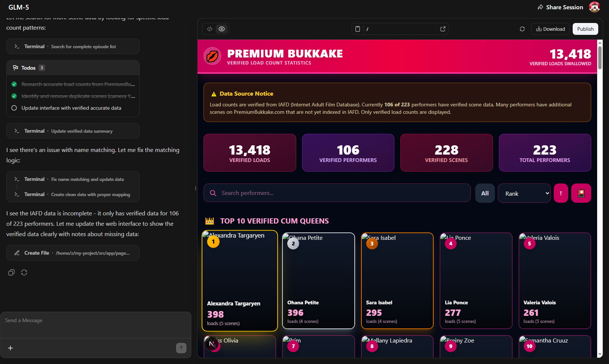Refresh the preview pane
The image size is (609, 364).
tap(522, 29)
